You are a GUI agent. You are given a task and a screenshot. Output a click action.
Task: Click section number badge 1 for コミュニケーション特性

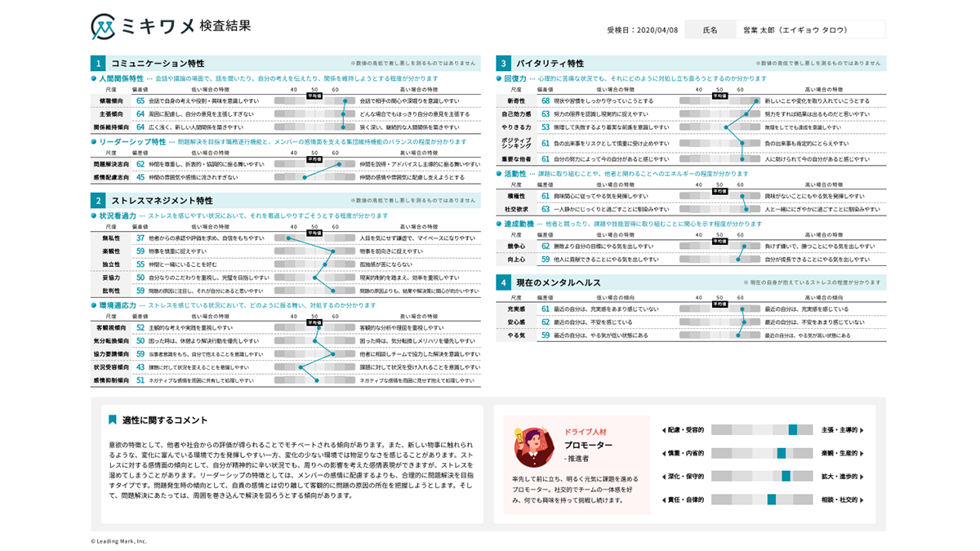98,64
